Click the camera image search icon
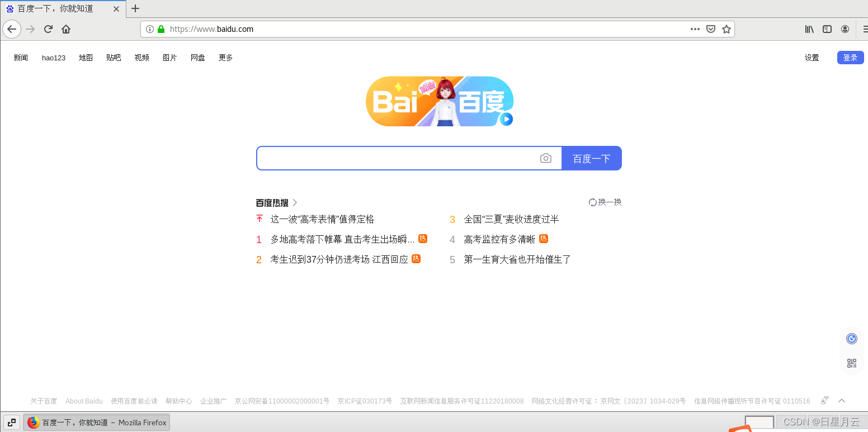This screenshot has width=868, height=432. (x=546, y=158)
